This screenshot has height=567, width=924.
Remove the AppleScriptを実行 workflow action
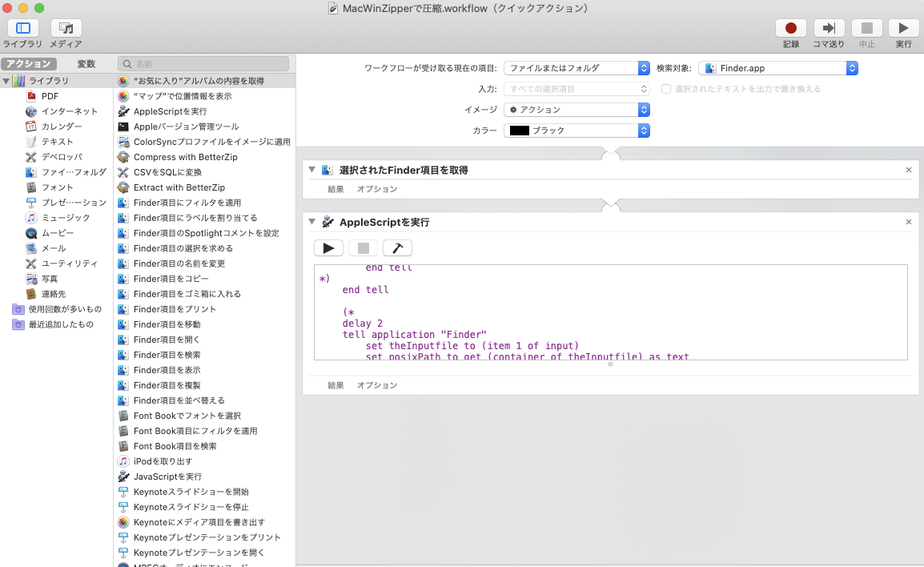pyautogui.click(x=908, y=222)
